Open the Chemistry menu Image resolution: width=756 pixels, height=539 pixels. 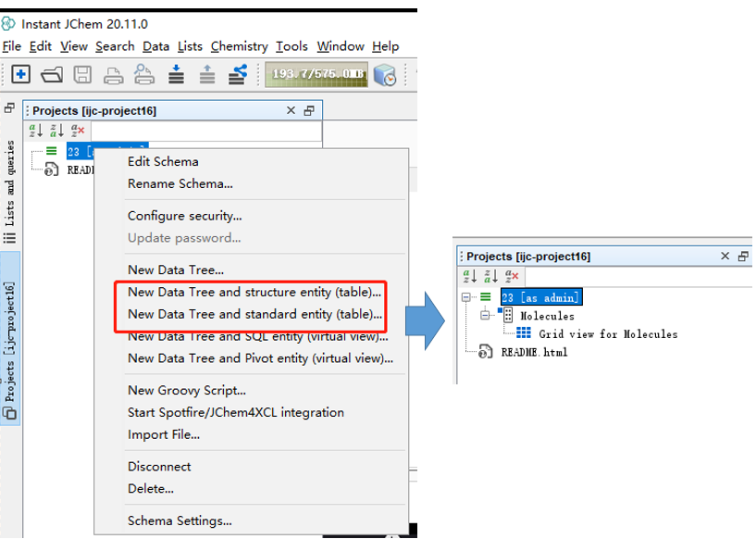239,46
